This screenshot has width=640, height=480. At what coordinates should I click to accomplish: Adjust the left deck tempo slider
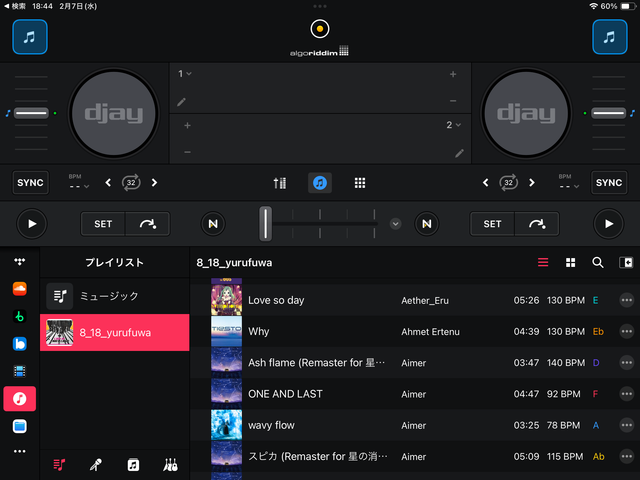click(31, 113)
